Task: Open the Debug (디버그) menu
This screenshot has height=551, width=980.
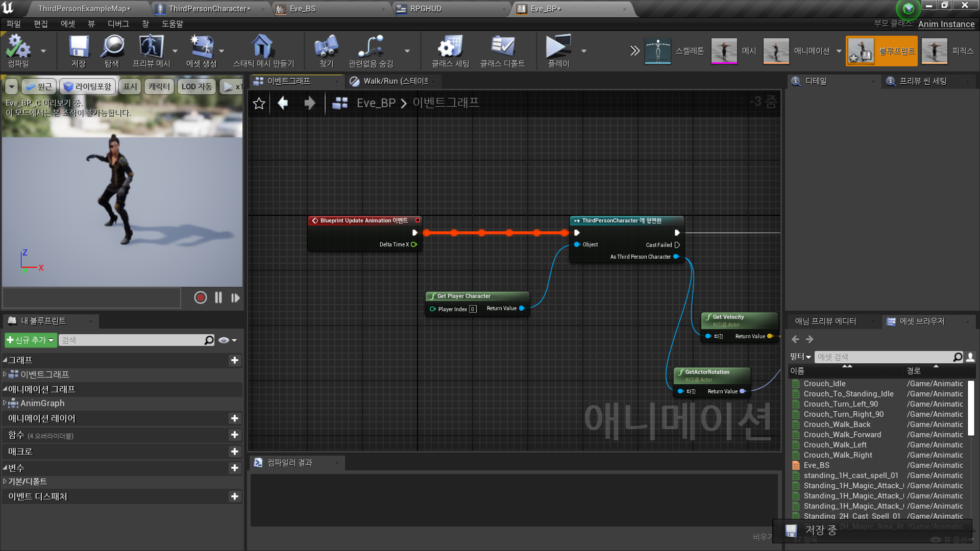Action: coord(118,24)
